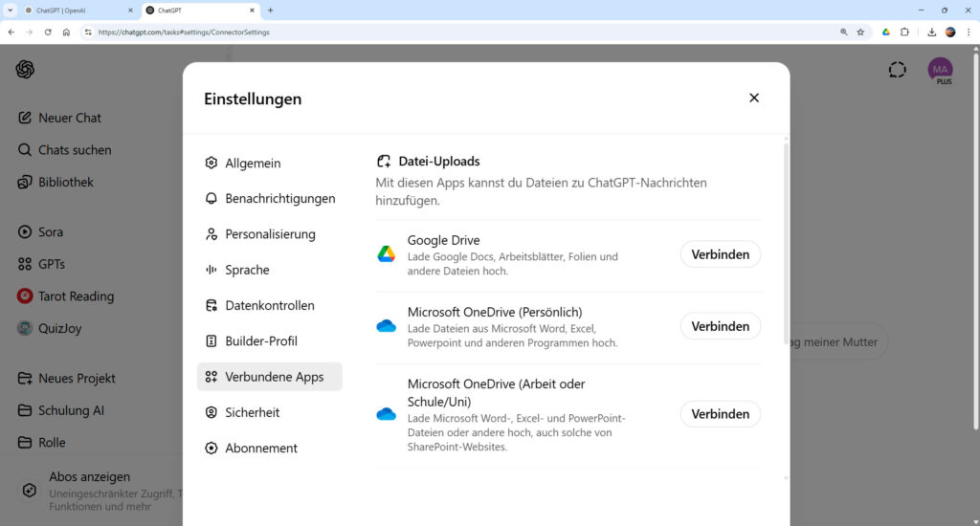
Task: Open Sora from the sidebar
Action: pyautogui.click(x=41, y=232)
